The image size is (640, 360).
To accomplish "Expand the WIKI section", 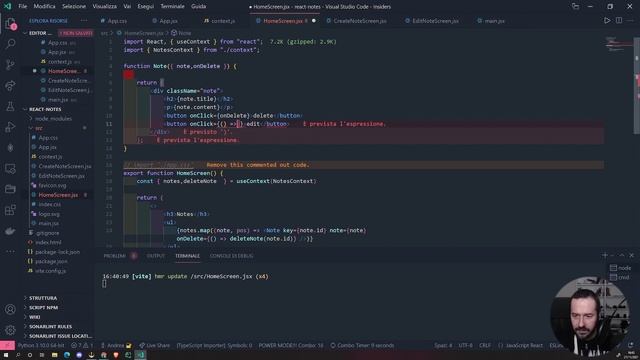I will (x=35, y=317).
